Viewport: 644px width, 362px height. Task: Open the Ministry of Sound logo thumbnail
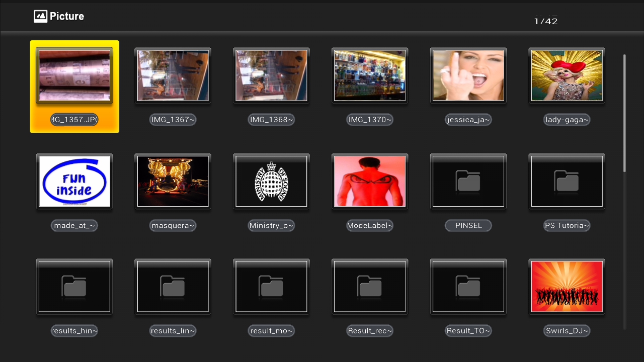(x=271, y=181)
